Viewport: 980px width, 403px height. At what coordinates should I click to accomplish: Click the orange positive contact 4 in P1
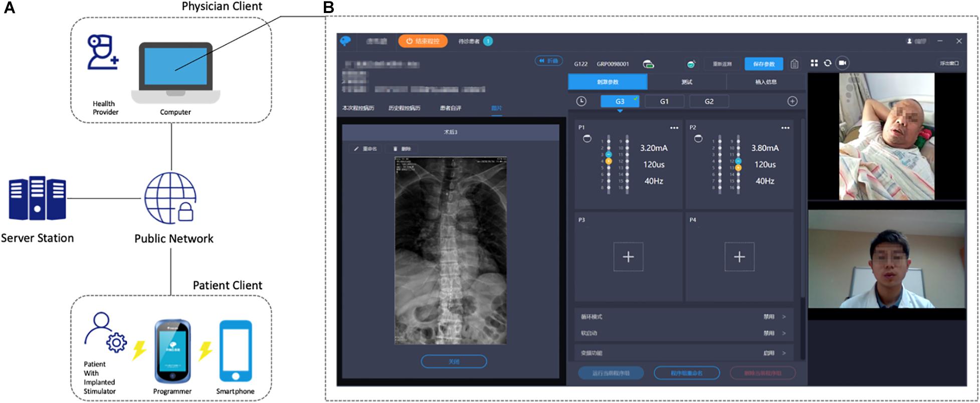609,161
